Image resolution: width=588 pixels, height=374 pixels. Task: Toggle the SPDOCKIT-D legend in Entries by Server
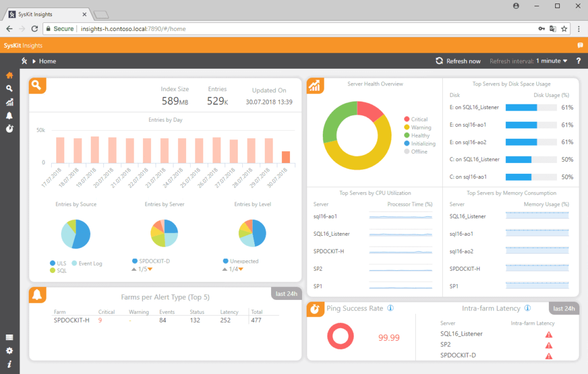pyautogui.click(x=151, y=261)
